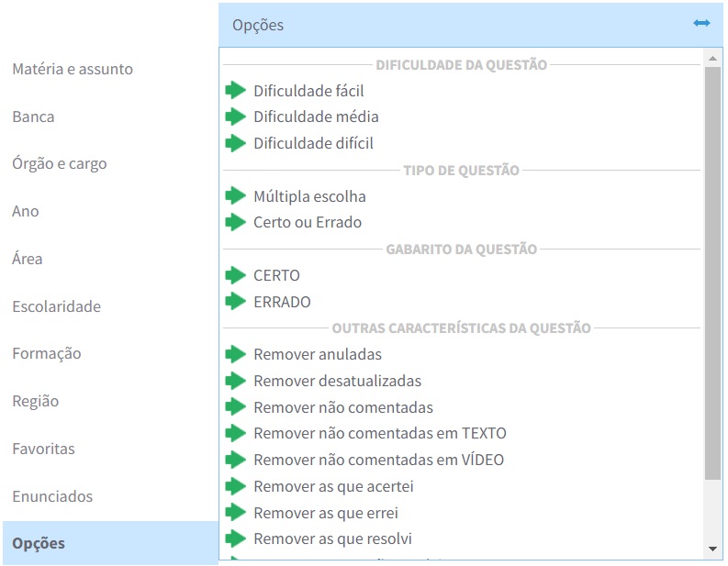Open the Banca filter section
This screenshot has height=566, width=728.
33,117
